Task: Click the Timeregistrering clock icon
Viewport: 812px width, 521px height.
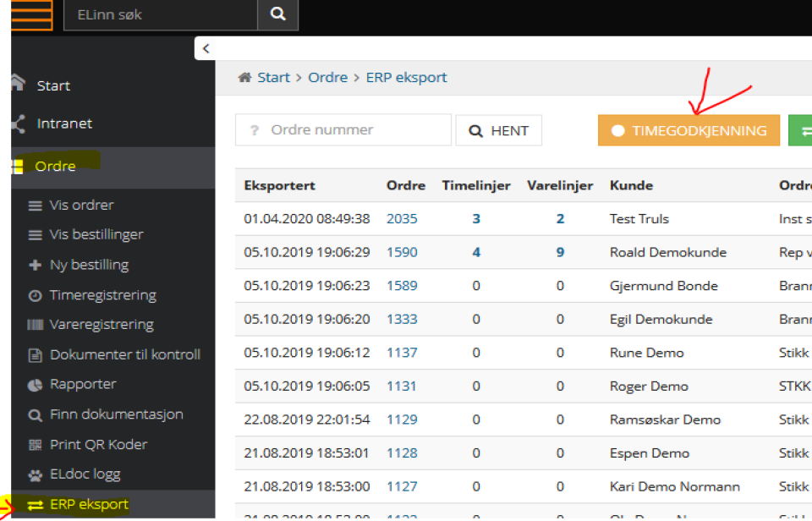Action: [x=35, y=296]
